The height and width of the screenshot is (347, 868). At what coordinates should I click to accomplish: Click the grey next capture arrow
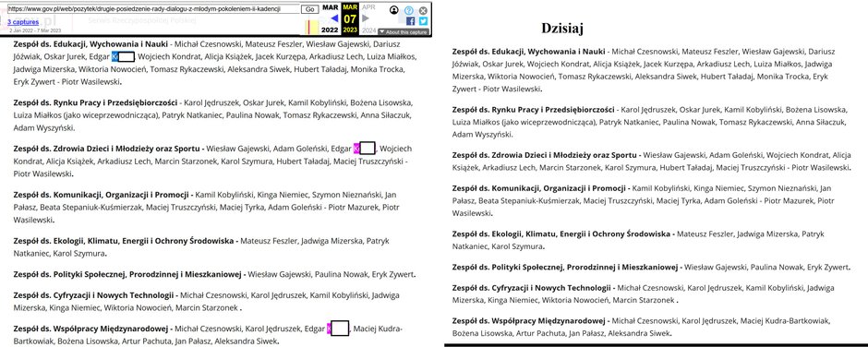366,18
